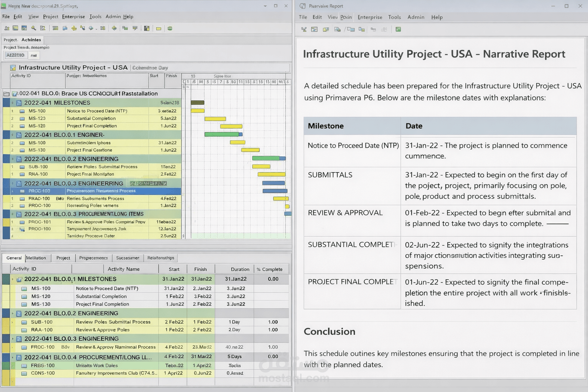Click the Conclusion heading in report window
The image size is (588, 392).
tap(330, 332)
